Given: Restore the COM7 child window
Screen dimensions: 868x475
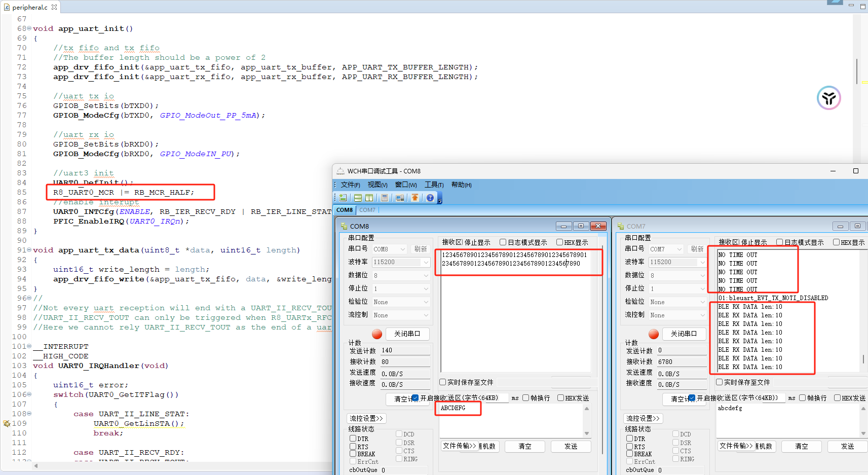Looking at the screenshot, I should click(x=857, y=226).
